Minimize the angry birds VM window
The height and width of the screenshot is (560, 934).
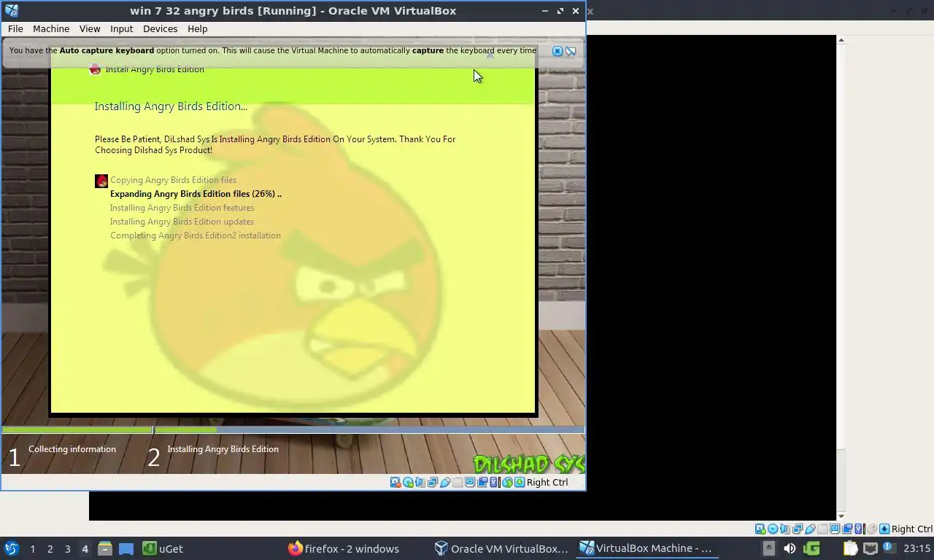pyautogui.click(x=545, y=11)
